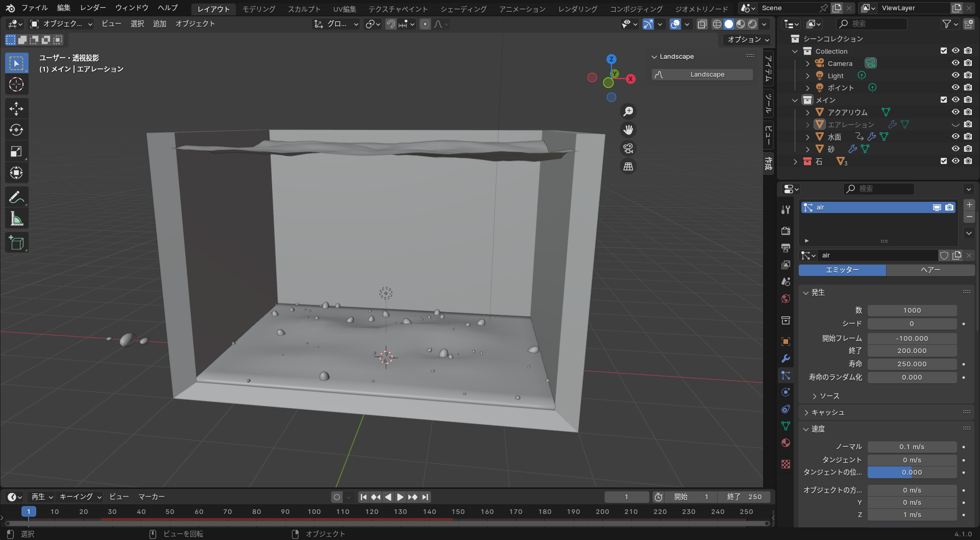Collapse the メイン collection
Image resolution: width=980 pixels, height=540 pixels.
795,100
